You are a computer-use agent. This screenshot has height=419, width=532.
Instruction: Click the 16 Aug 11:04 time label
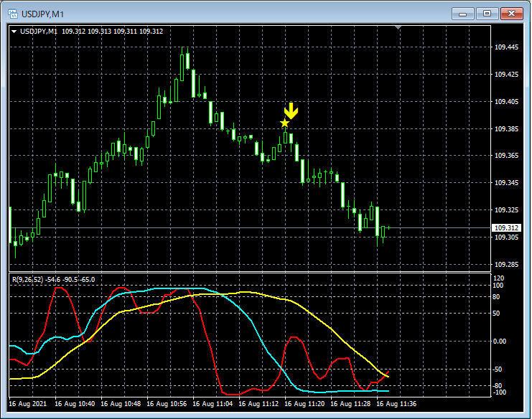213,404
